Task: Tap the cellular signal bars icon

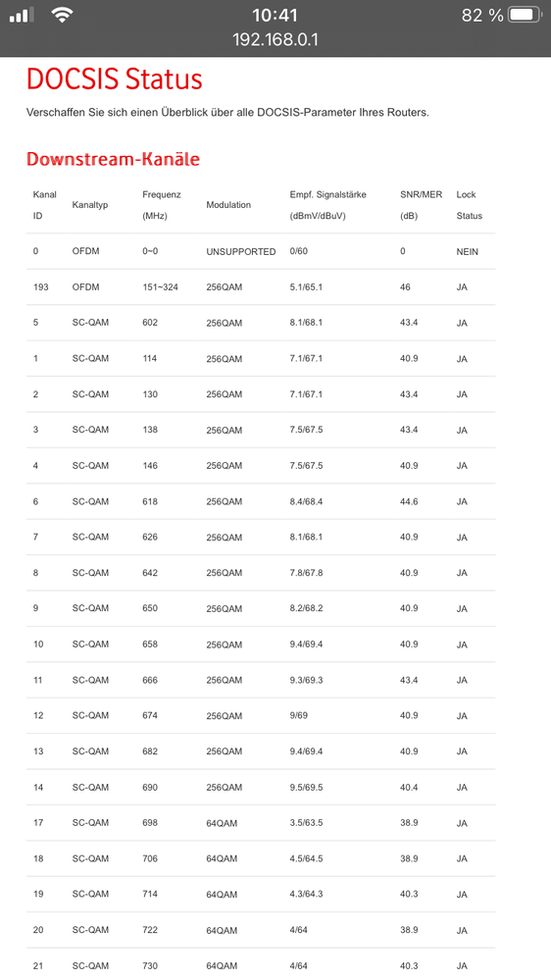Action: click(x=22, y=16)
